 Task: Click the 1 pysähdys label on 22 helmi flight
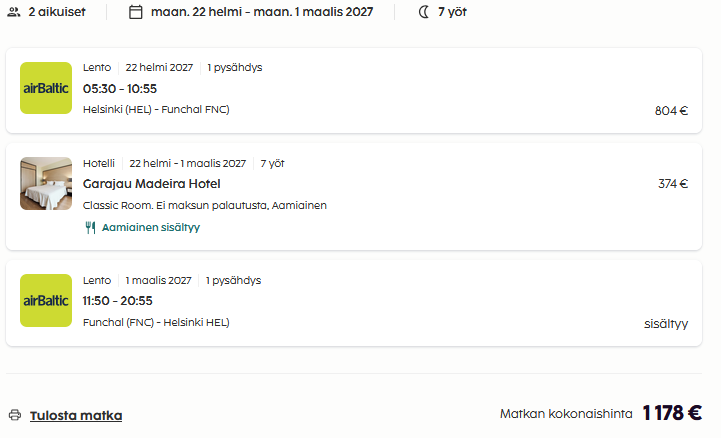235,68
